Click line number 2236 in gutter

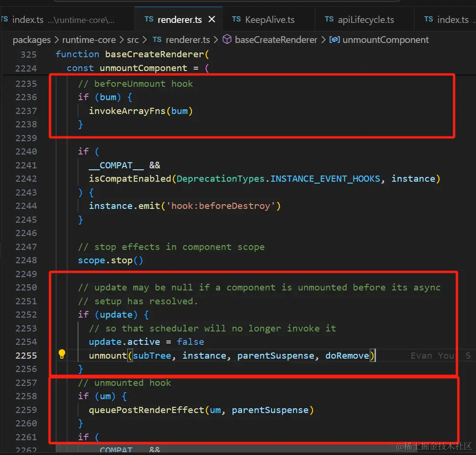26,97
